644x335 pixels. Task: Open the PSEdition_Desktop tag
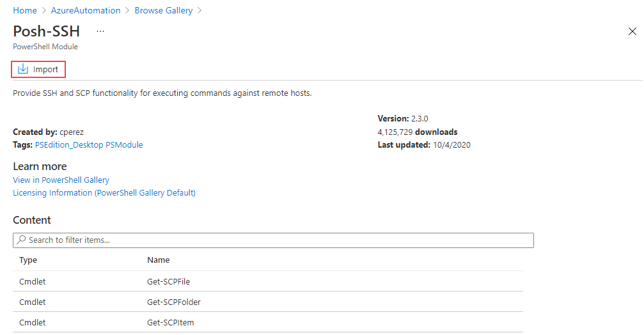coord(69,145)
